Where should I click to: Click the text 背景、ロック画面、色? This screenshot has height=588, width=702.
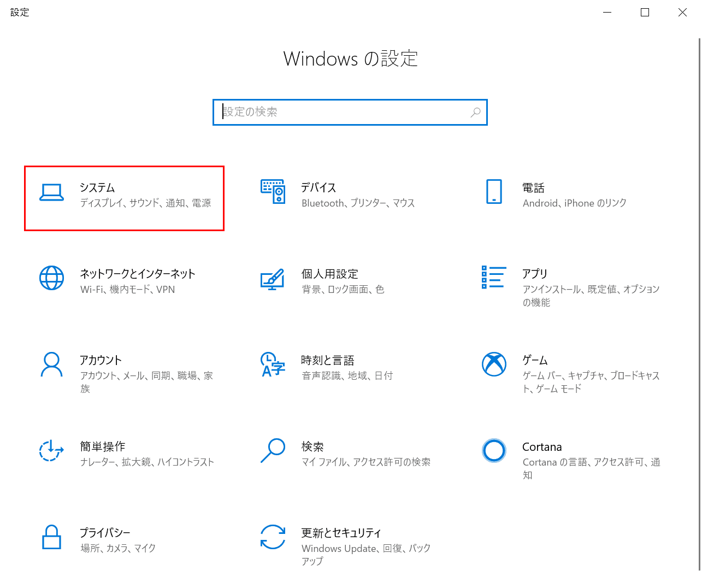343,289
